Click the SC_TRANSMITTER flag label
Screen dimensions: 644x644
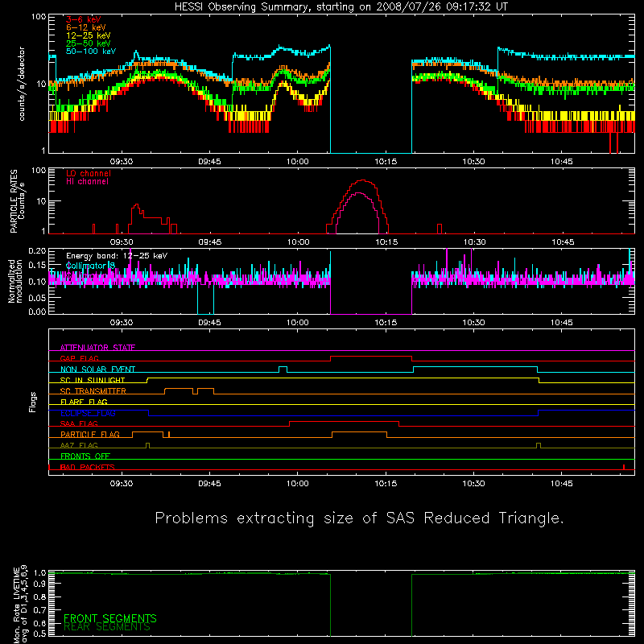[93, 391]
